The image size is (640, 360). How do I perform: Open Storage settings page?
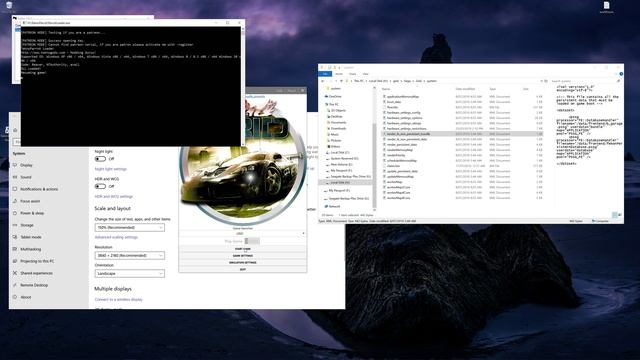27,225
